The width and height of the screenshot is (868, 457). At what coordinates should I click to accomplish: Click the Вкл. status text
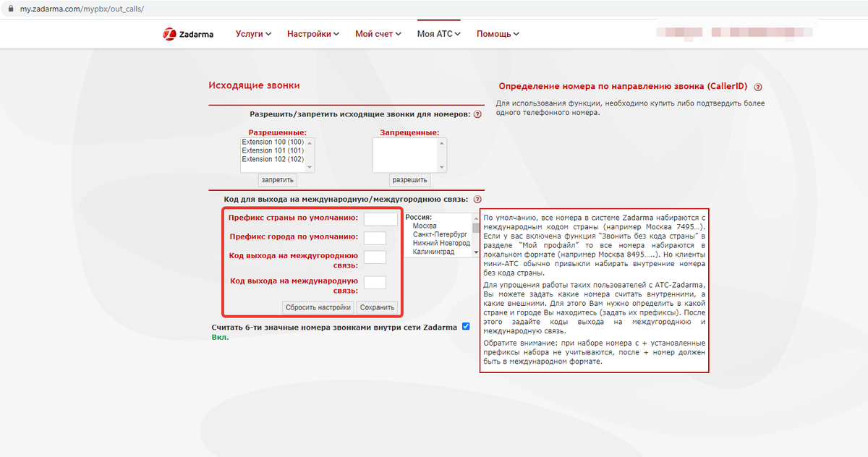pos(220,337)
